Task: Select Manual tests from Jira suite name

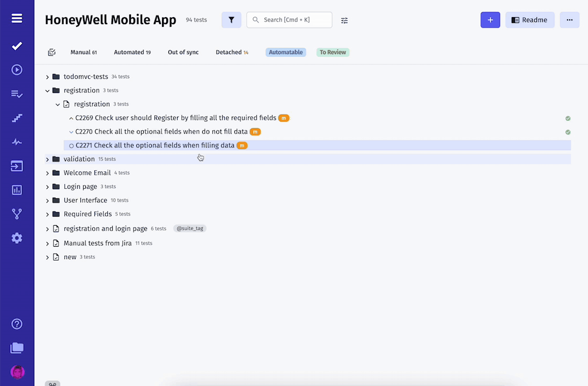Action: pos(98,243)
